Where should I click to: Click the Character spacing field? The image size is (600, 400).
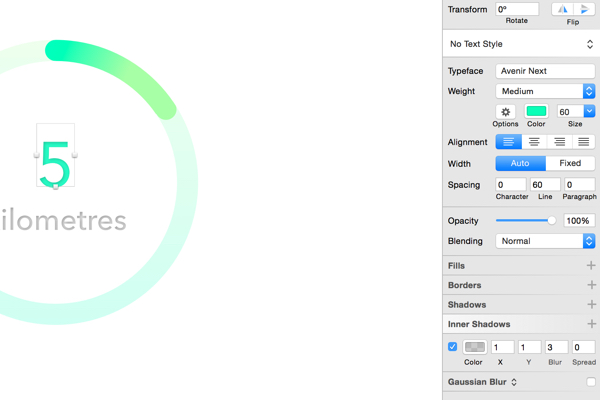(x=511, y=185)
